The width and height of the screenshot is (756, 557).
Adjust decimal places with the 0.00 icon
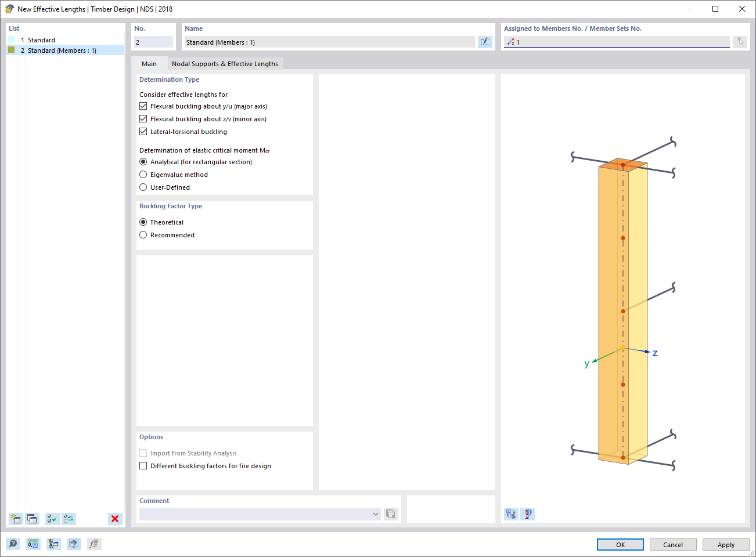tap(33, 544)
